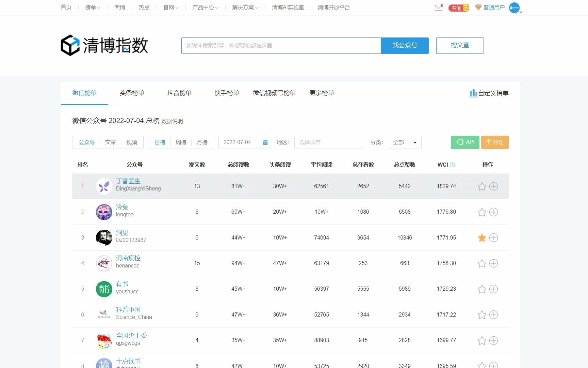Favorite 丁香医生 with the star icon
The image size is (588, 368).
(x=482, y=186)
